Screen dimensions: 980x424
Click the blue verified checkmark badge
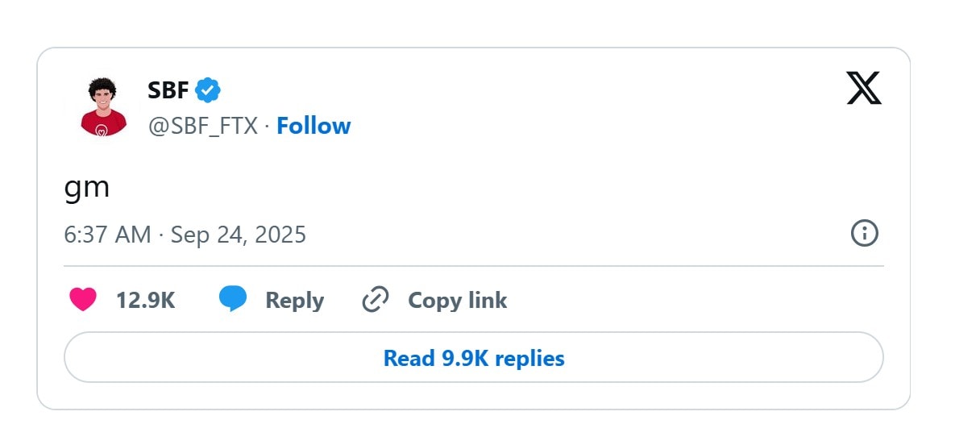[x=209, y=90]
